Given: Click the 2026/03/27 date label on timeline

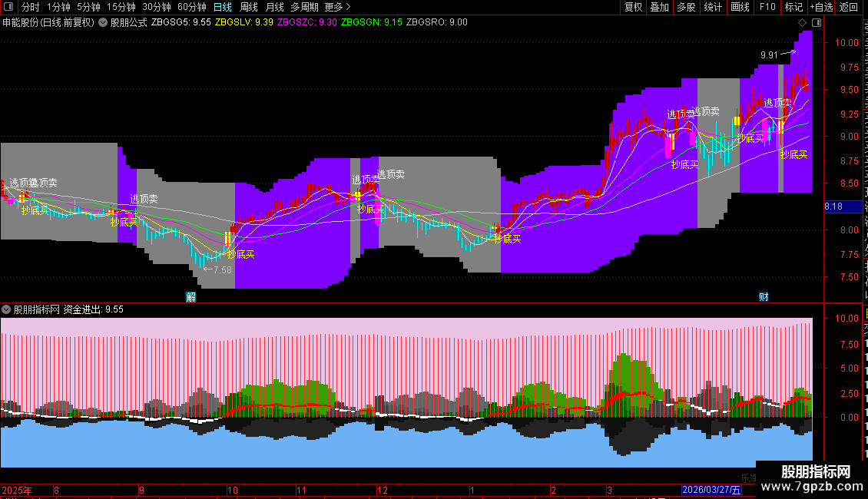Looking at the screenshot, I should [x=711, y=490].
